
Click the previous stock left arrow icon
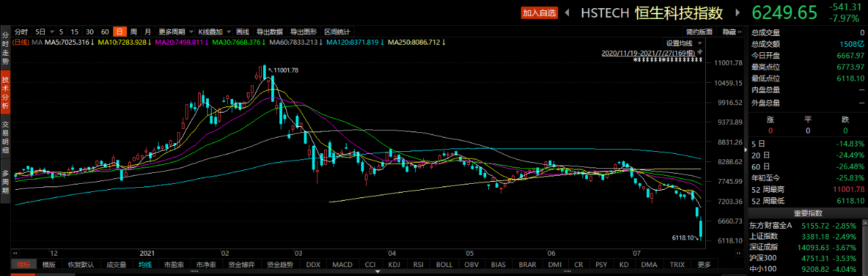point(566,13)
